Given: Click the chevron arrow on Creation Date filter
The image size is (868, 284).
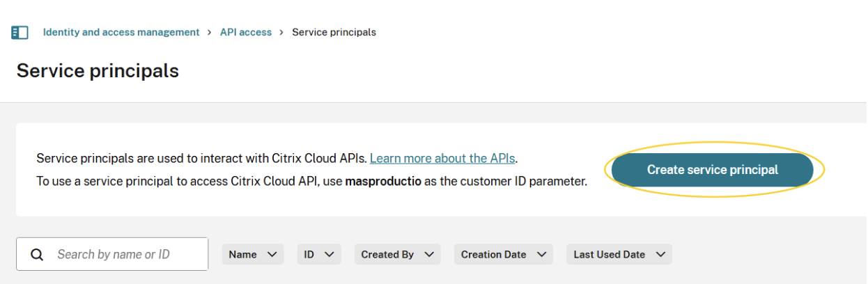Looking at the screenshot, I should point(540,255).
